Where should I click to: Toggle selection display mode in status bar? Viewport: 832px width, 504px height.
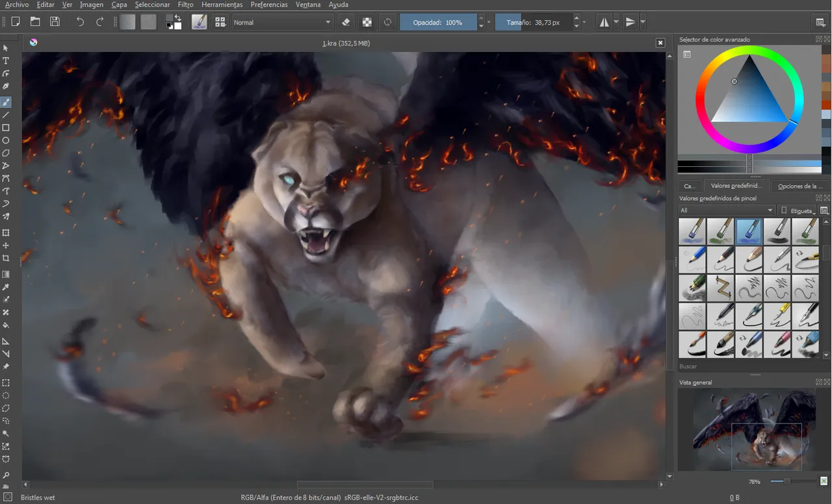click(8, 498)
